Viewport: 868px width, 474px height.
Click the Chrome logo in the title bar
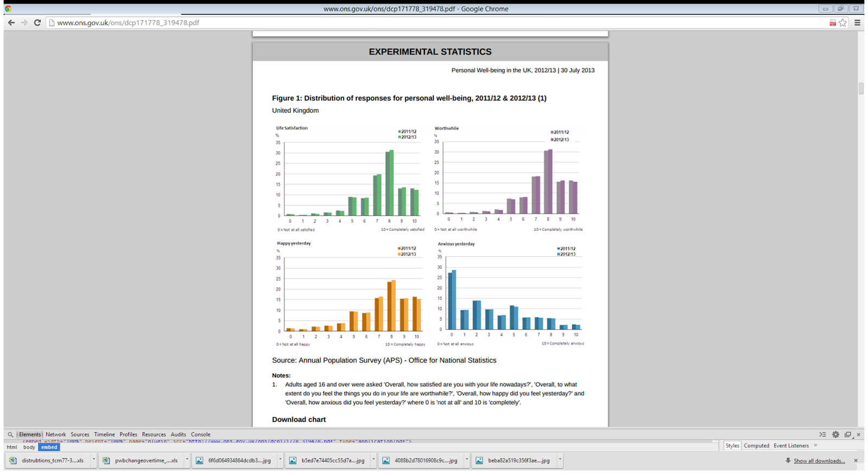(8, 9)
